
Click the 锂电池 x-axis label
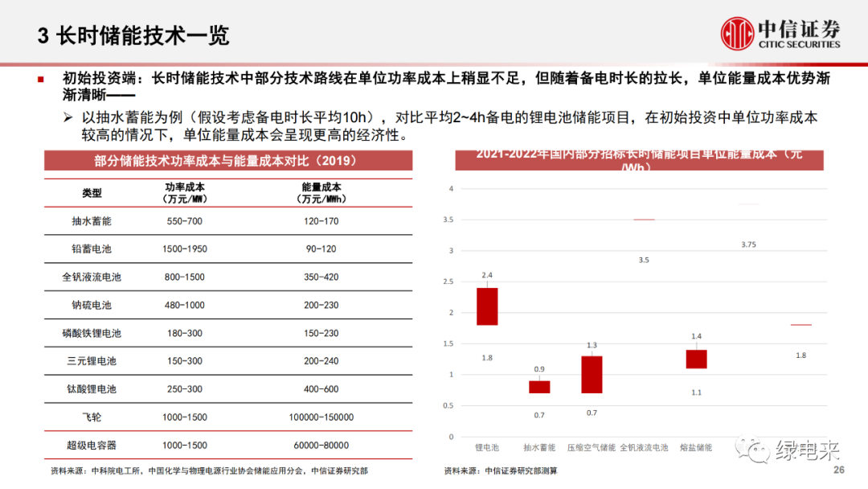tap(487, 447)
